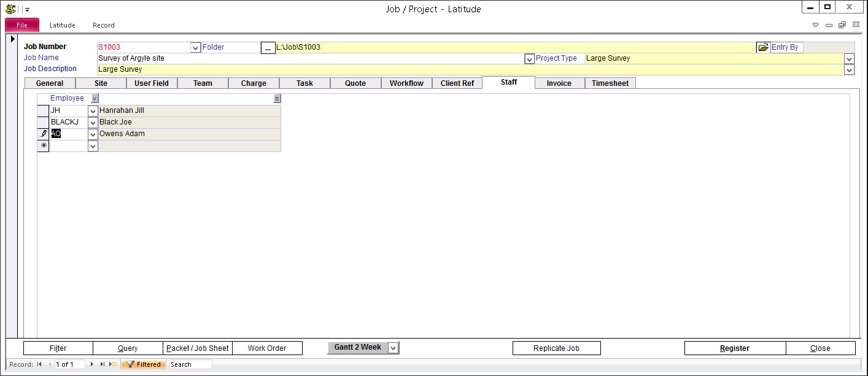Open the Gantt 2 Week dropdown arrow

[393, 348]
